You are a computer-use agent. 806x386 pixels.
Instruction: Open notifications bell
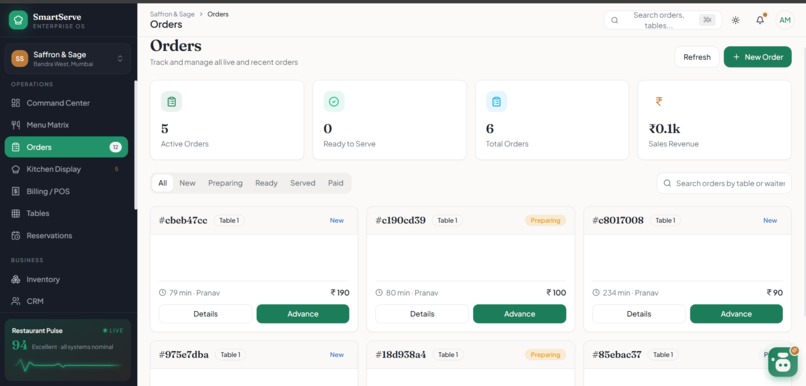tap(760, 20)
